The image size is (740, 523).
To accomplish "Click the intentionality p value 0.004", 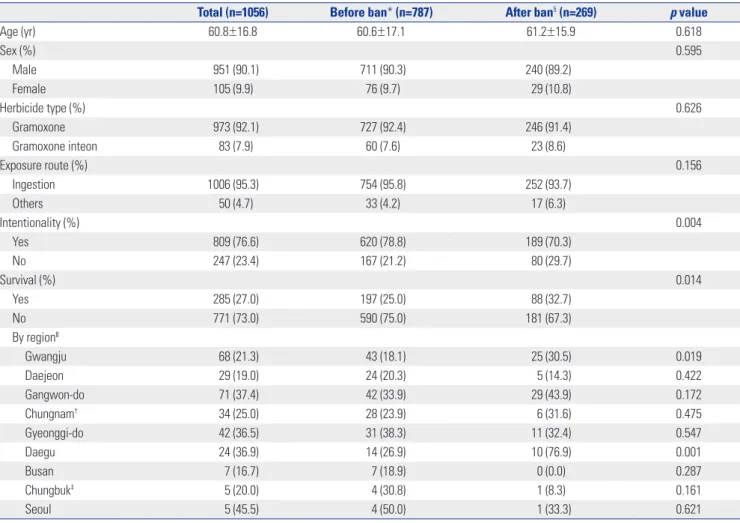I will 689,223.
